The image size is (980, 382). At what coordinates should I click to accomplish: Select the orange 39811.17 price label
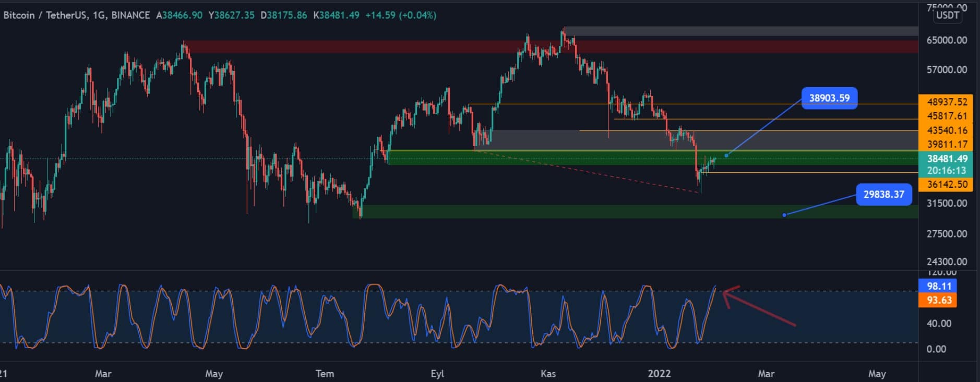pos(947,144)
